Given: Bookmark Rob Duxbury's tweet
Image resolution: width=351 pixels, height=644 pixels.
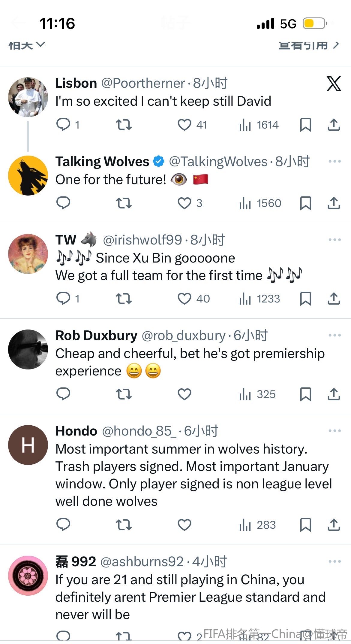Looking at the screenshot, I should coord(305,394).
